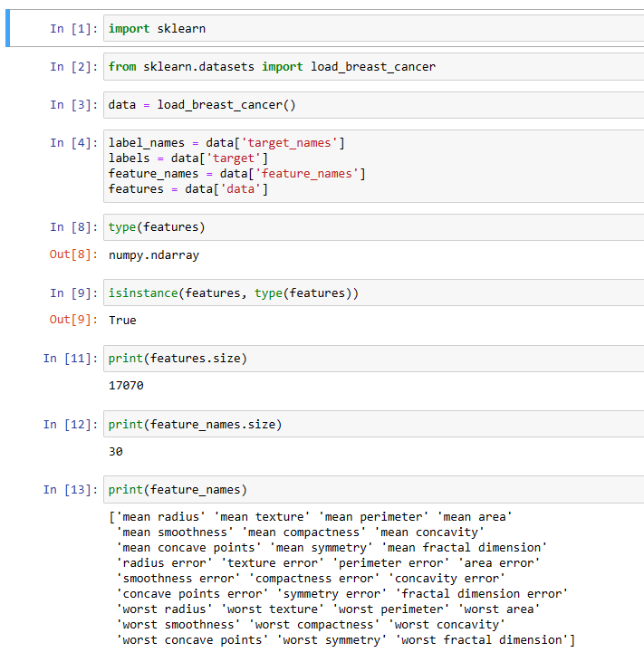Screen dimensions: 644x662
Task: Click the print(feature_names.size) code cell
Action: 362,424
